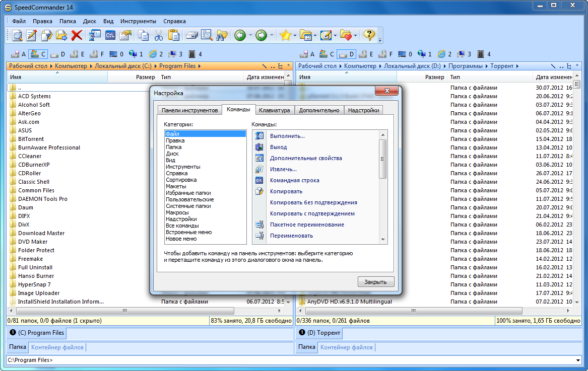This screenshot has width=588, height=371.
Task: Expand dropdown beside the pencil layout icon
Action: (335, 36)
